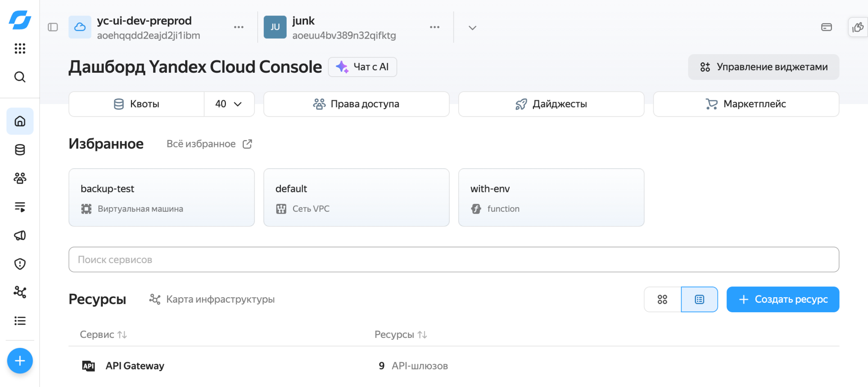Open search from the sidebar magnifier

click(x=20, y=77)
